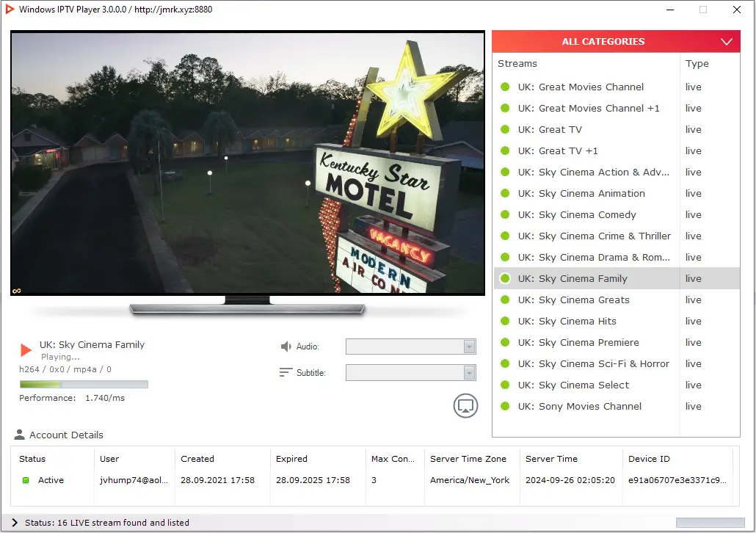The height and width of the screenshot is (533, 756).
Task: Click the red play icon beside stream title
Action: point(26,349)
